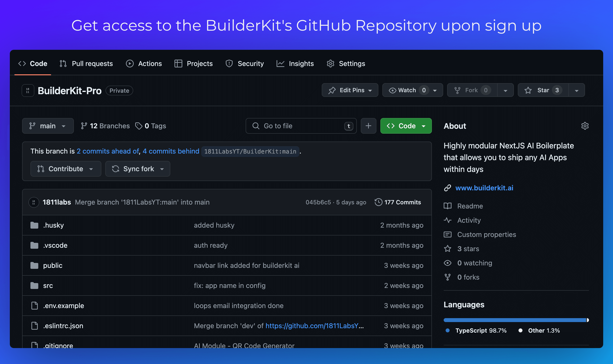Screen dimensions: 613x364
Task: Click the TypeScript 98.7% language entry
Action: click(476, 330)
